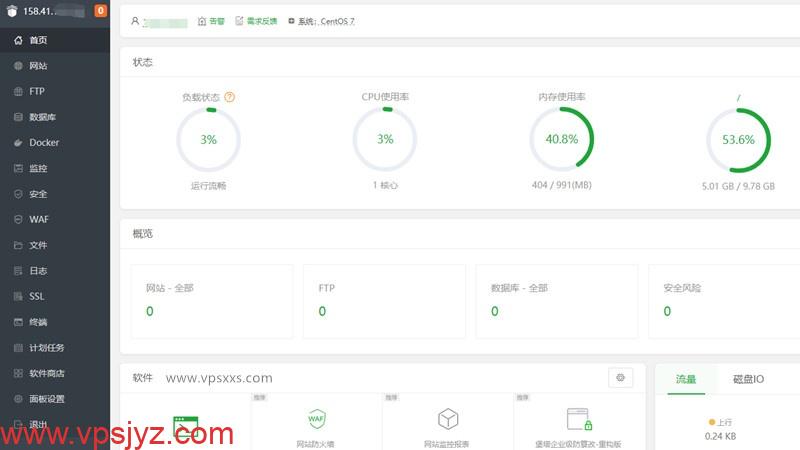This screenshot has height=450, width=800.
Task: Go to 软件商店 in the sidebar
Action: point(46,373)
